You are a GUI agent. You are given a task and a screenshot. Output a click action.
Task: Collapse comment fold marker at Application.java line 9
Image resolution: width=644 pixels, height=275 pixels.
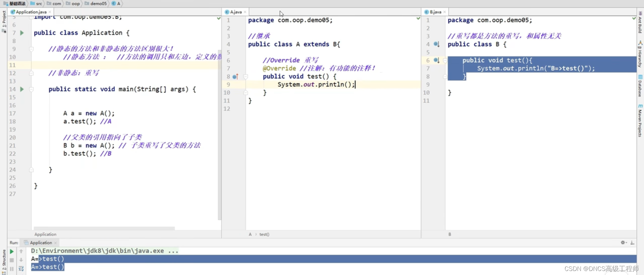coord(31,49)
